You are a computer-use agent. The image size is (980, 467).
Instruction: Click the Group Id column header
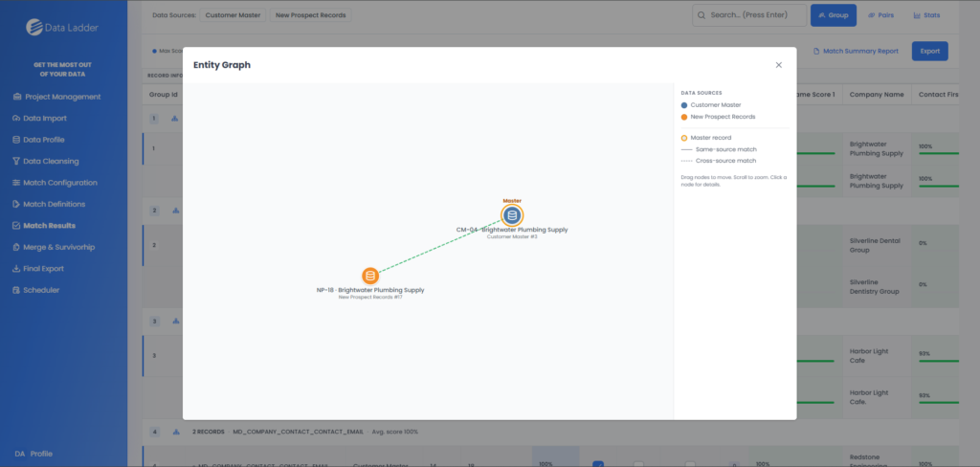[163, 95]
